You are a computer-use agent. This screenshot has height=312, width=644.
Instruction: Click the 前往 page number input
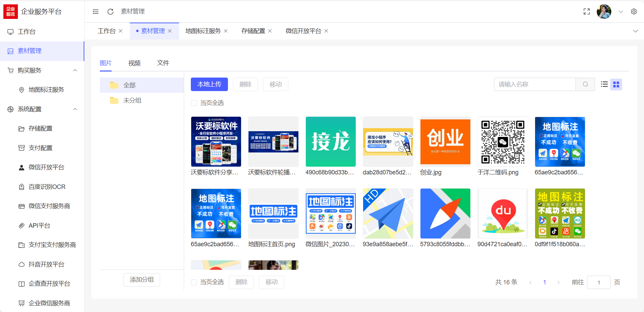[598, 282]
